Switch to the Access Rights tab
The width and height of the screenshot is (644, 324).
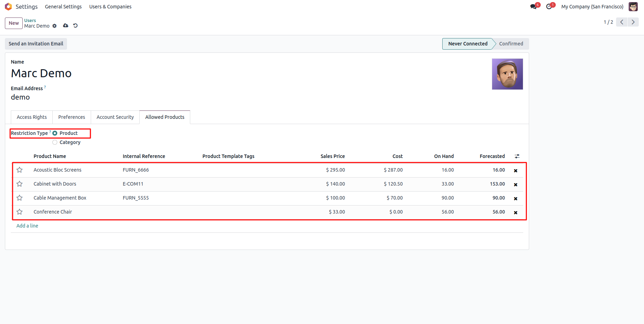[32, 117]
